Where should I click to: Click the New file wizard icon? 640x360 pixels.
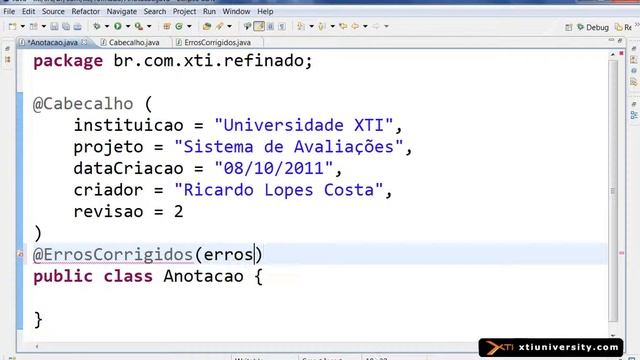point(13,27)
